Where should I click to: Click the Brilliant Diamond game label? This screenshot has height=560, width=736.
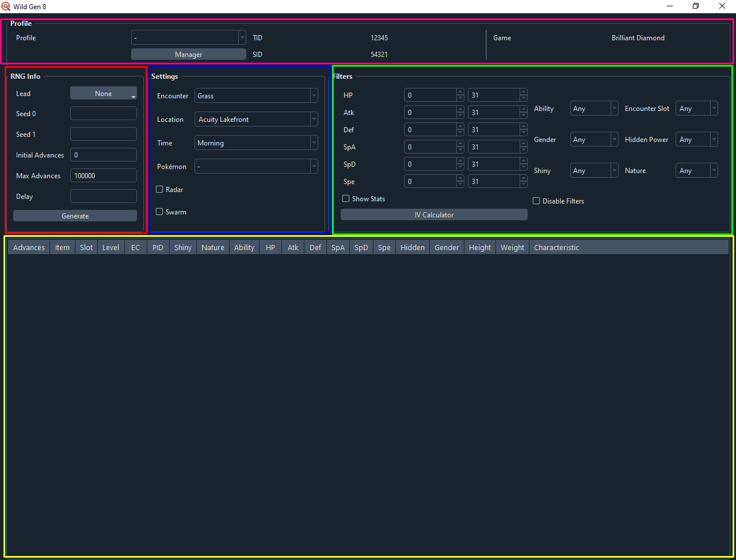point(638,38)
